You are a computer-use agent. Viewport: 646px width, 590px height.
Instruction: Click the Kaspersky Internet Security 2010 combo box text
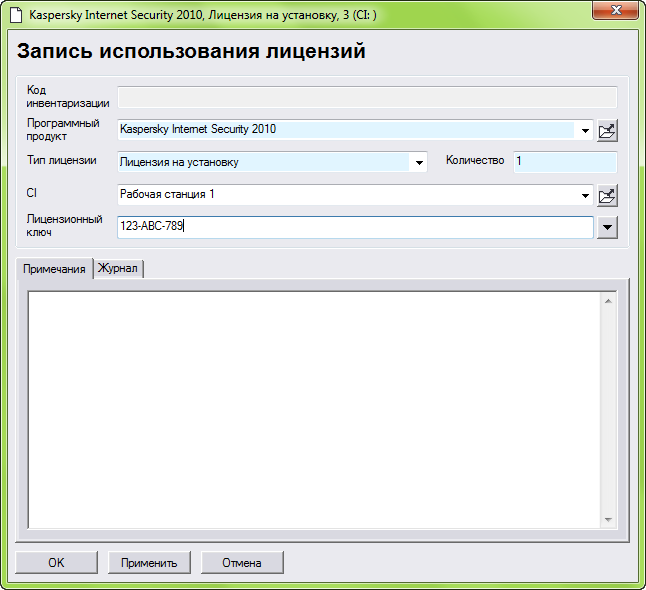click(198, 129)
